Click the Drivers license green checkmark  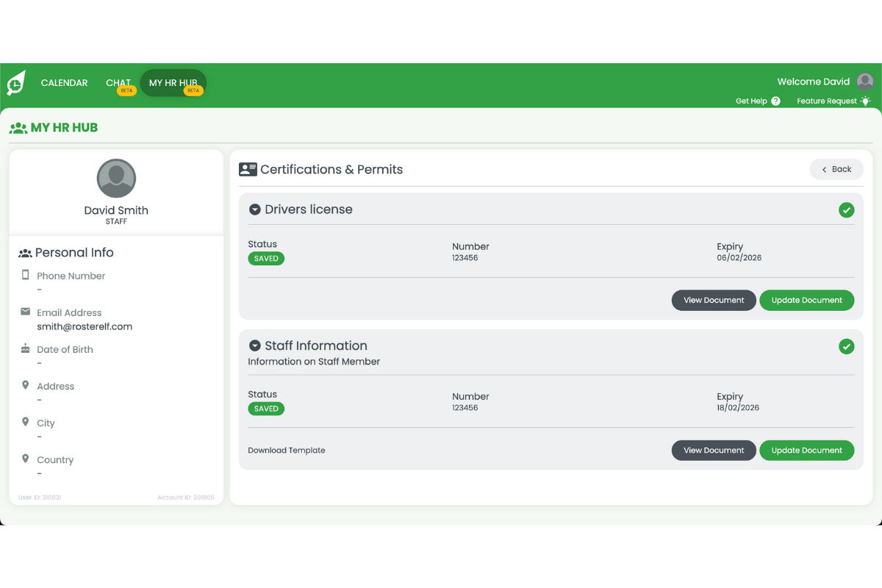(847, 210)
